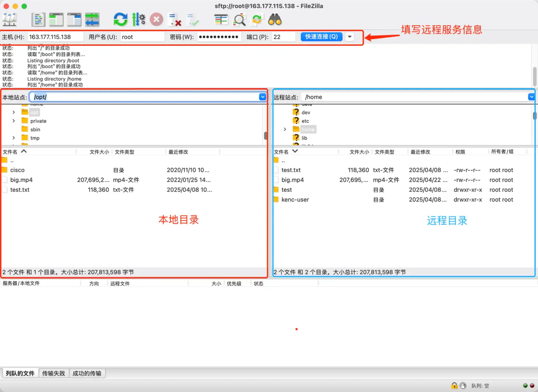Open the directory listing filters icon
The width and height of the screenshot is (538, 392).
(221, 19)
